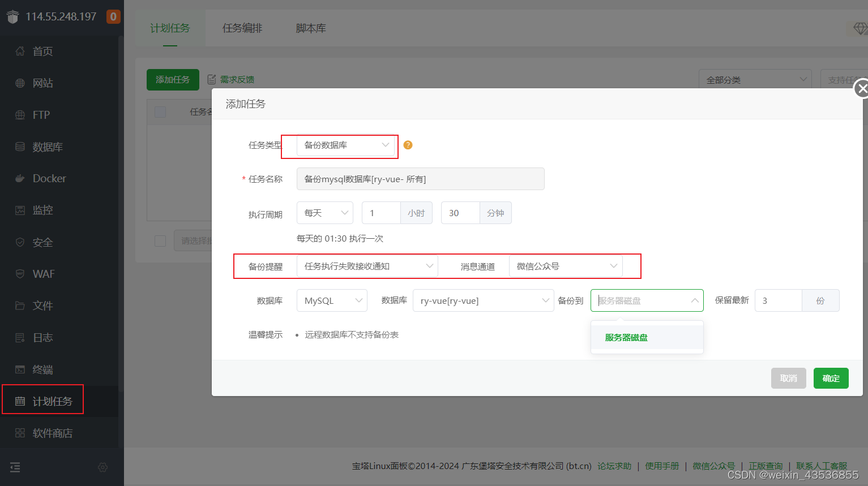
Task: Click the 需求反馈 edit icon
Action: click(212, 79)
